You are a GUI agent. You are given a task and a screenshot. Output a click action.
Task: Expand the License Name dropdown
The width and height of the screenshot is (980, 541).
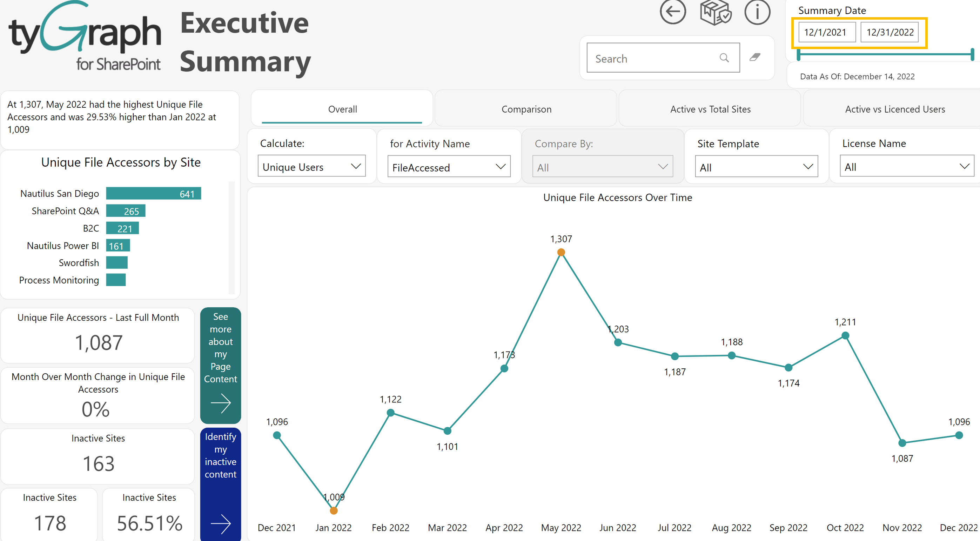907,166
